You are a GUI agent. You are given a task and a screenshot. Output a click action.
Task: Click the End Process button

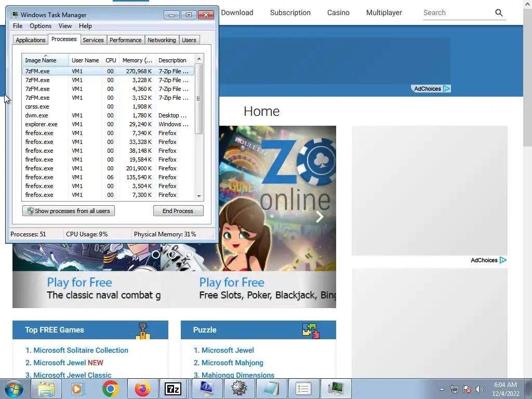(178, 211)
